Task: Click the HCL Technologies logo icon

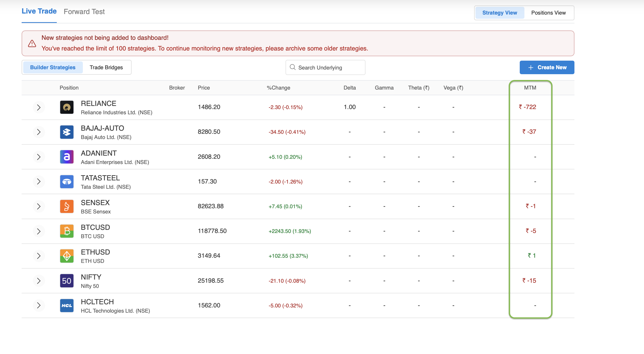Action: (67, 306)
